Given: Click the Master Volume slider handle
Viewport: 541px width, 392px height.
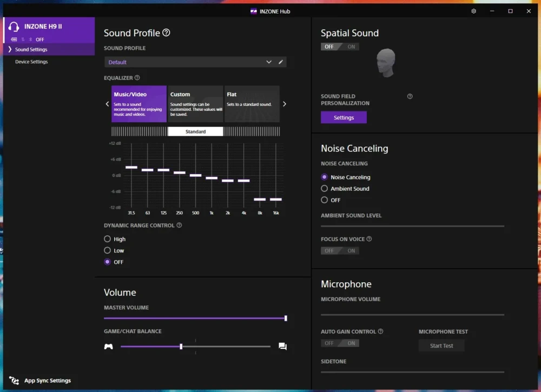Looking at the screenshot, I should click(x=286, y=318).
